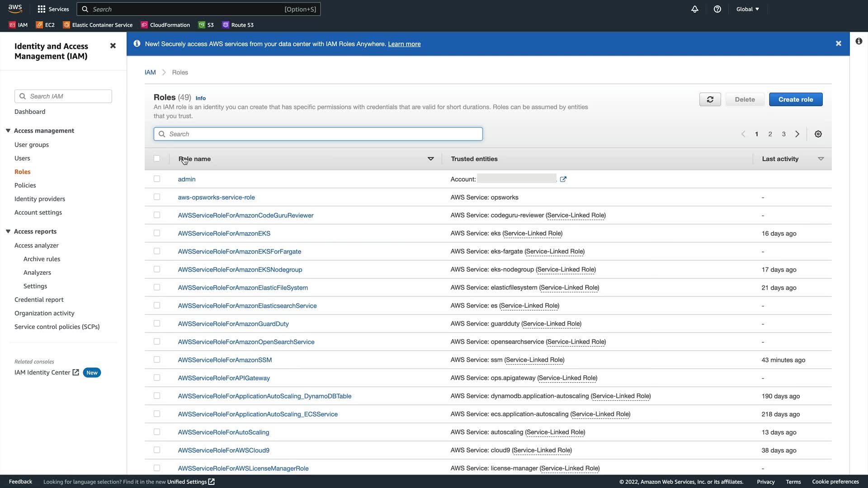Open the AWSServiceRoleForAmazonSSM role link
Image resolution: width=868 pixels, height=488 pixels.
pos(225,360)
